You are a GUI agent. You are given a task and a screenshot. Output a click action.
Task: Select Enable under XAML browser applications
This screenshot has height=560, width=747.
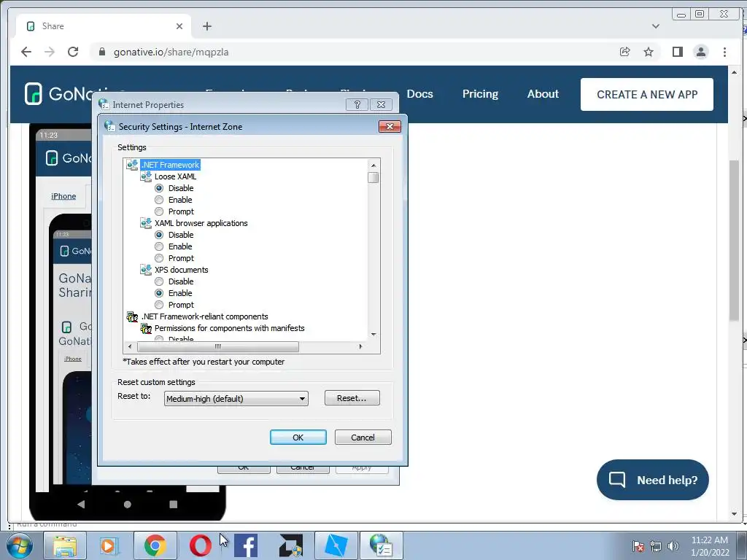[x=159, y=246]
